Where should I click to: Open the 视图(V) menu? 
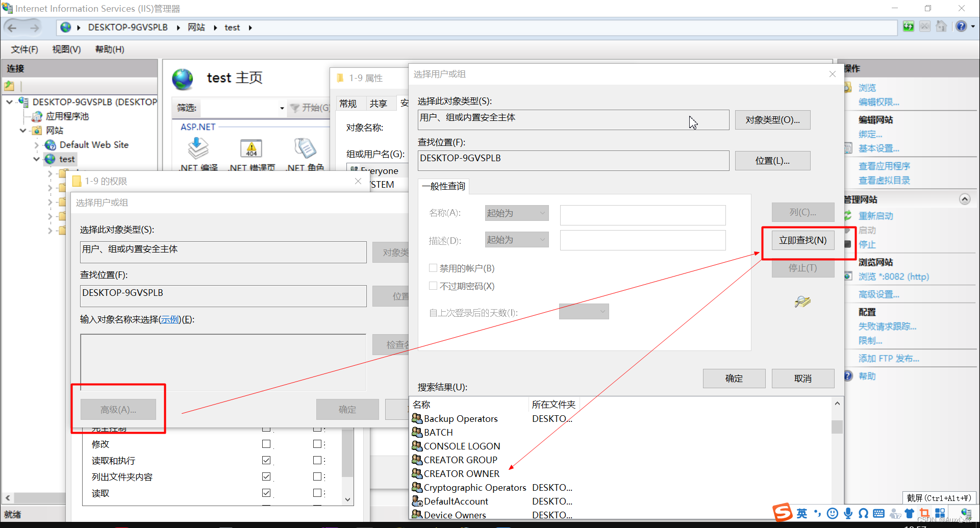(66, 49)
